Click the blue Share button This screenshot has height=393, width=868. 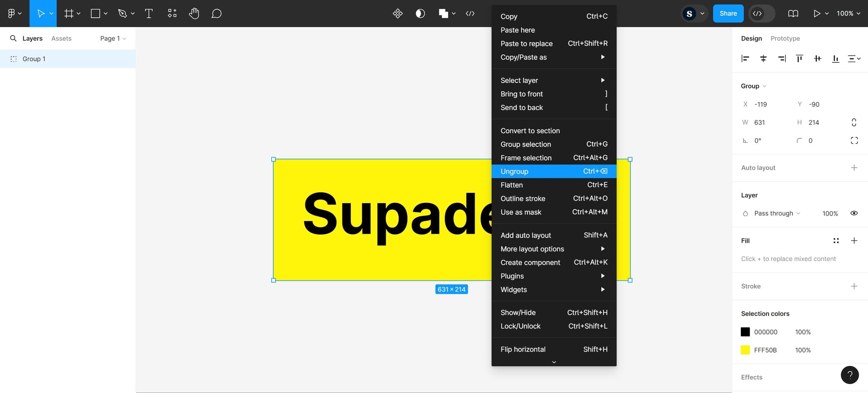click(x=728, y=14)
